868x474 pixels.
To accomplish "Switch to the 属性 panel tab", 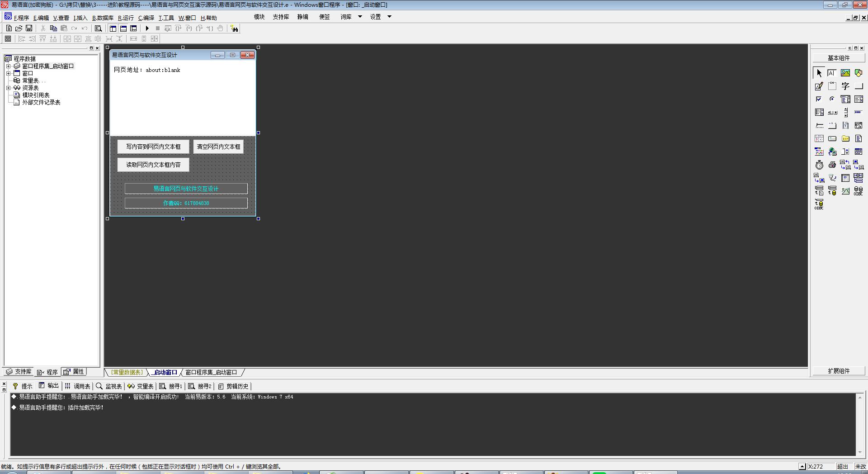I will (x=74, y=372).
